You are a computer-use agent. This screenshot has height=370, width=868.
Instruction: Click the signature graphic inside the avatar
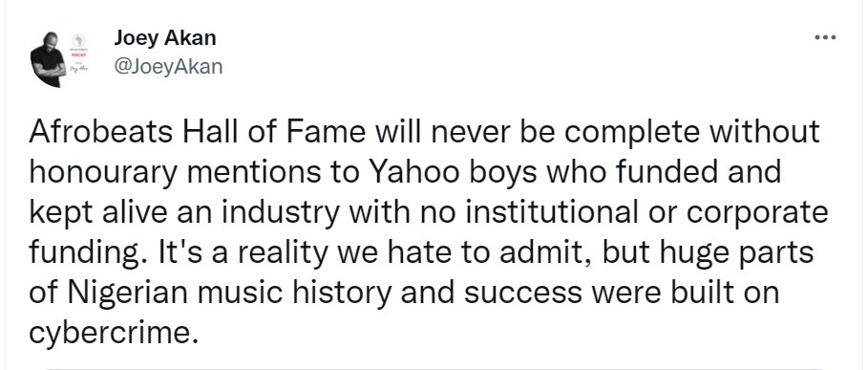[77, 69]
